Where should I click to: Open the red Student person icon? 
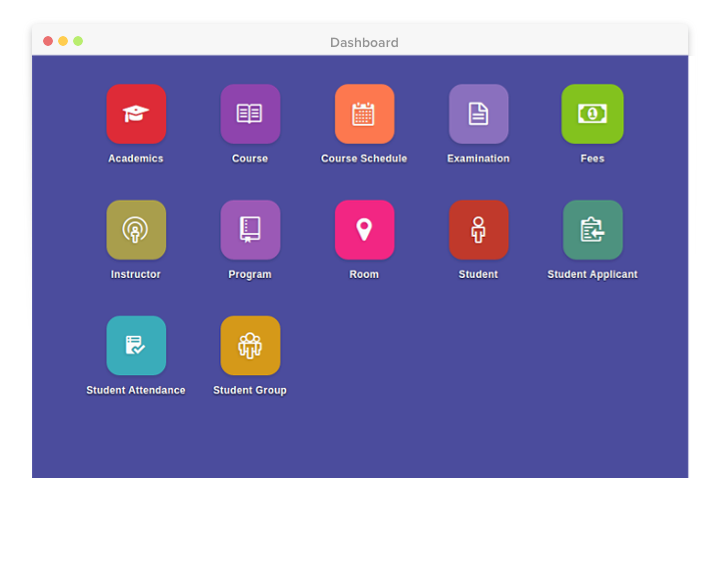pyautogui.click(x=478, y=230)
